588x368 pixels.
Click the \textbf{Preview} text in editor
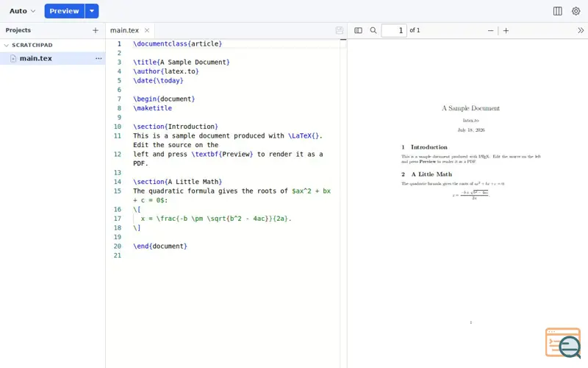click(222, 154)
